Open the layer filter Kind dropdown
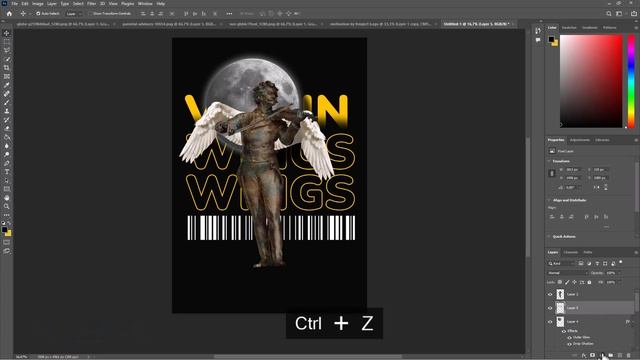The width and height of the screenshot is (640, 360). [561, 264]
